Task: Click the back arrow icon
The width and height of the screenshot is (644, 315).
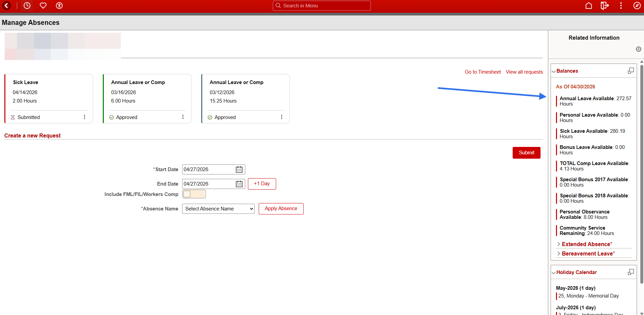Action: tap(6, 6)
